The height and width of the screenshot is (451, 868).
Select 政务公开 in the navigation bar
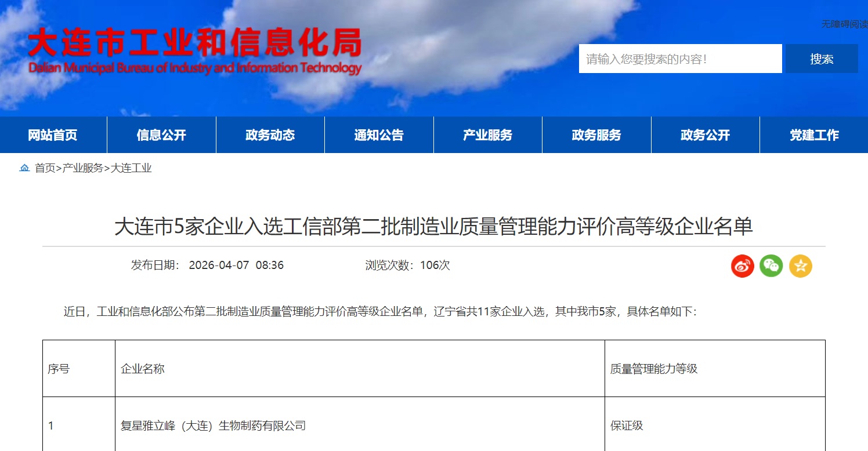705,135
